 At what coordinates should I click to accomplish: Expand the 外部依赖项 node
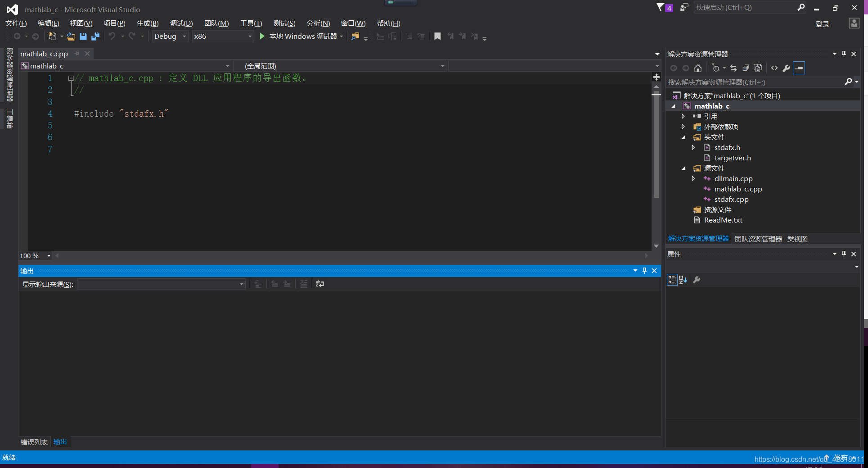click(683, 127)
